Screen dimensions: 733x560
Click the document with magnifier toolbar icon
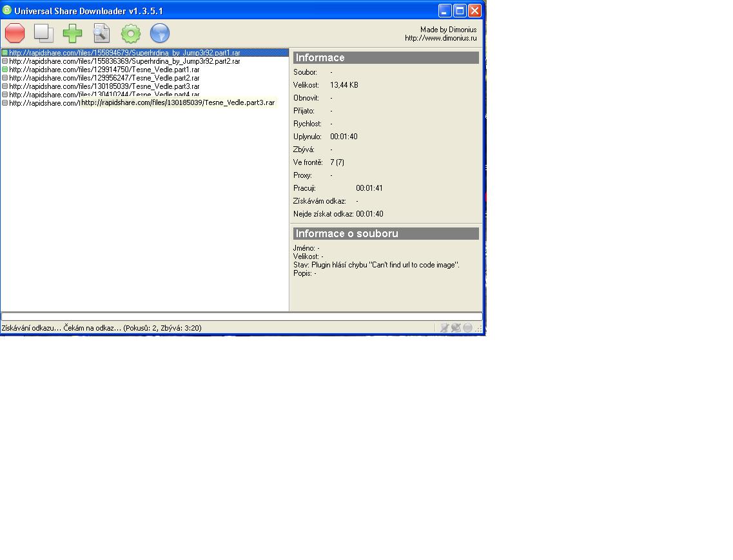pos(101,34)
